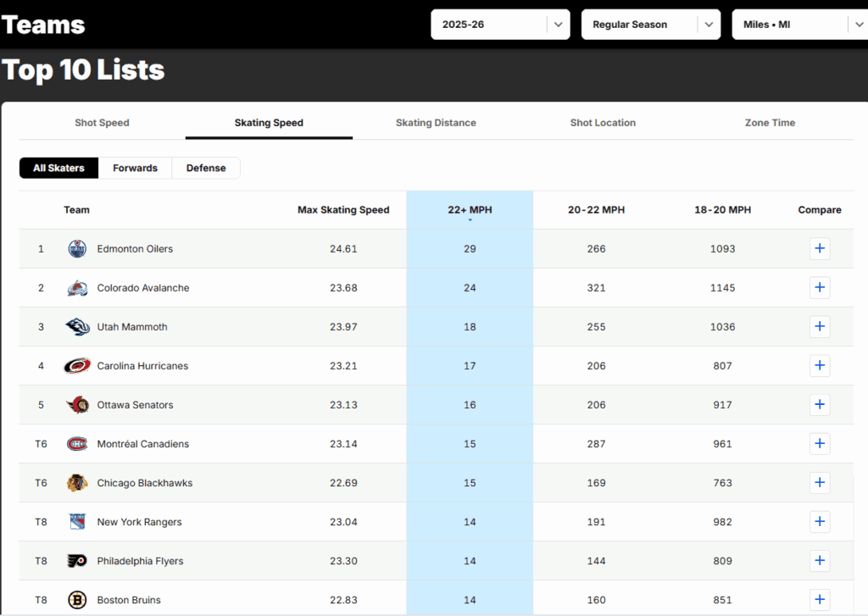This screenshot has width=868, height=616.
Task: Open the Zone Time tab
Action: (770, 123)
